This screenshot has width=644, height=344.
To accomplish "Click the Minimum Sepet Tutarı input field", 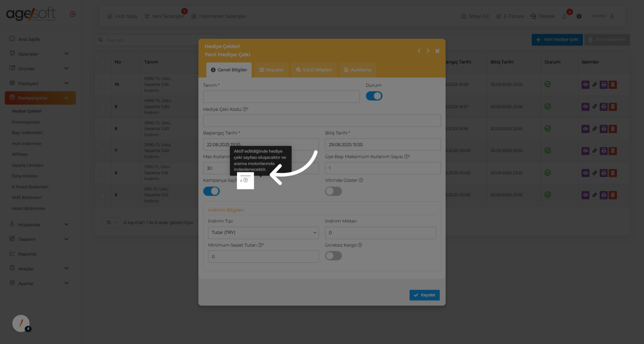I will (x=263, y=257).
